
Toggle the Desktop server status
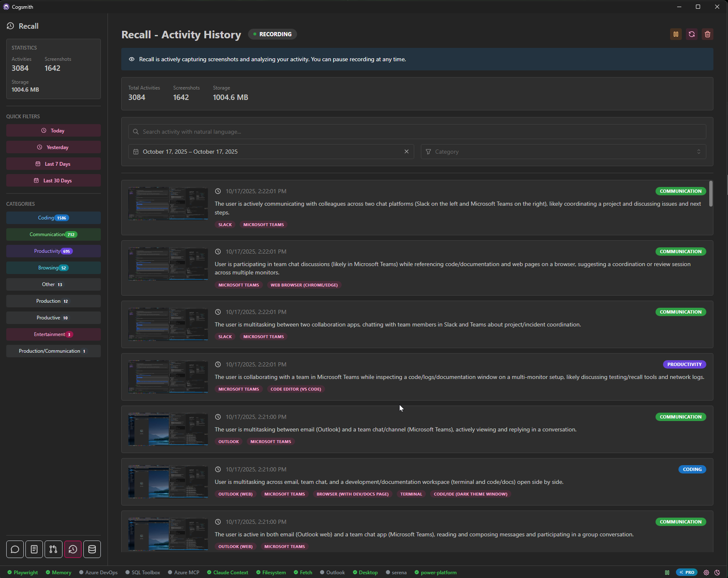365,572
